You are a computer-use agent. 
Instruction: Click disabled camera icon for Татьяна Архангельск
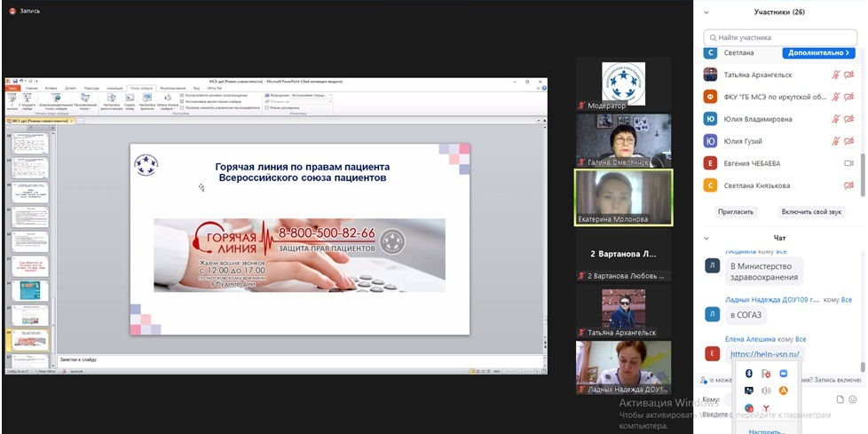[848, 75]
